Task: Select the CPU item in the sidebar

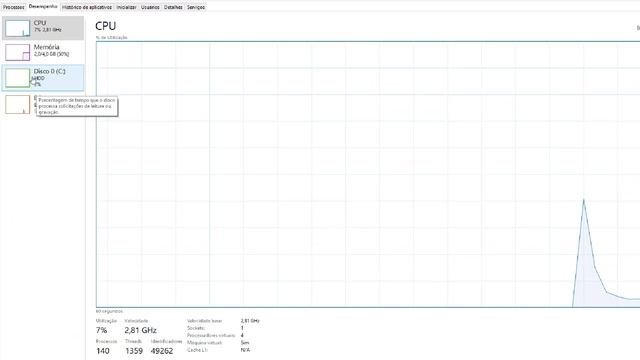Action: tap(43, 28)
